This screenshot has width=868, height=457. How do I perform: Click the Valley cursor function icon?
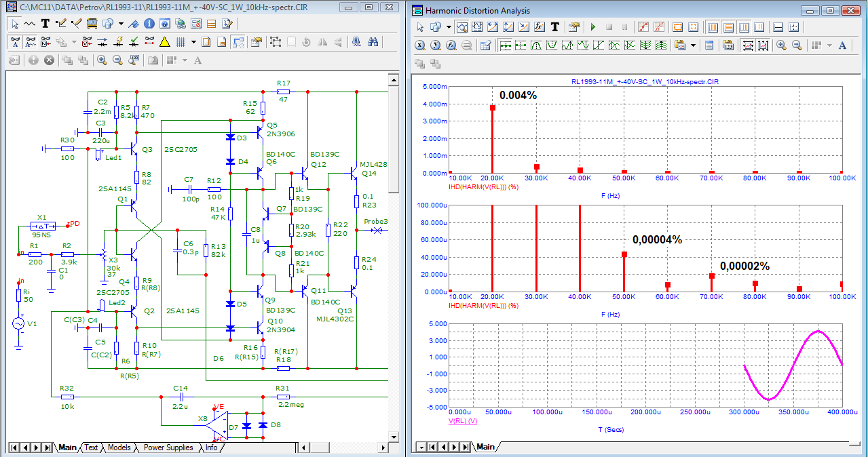[552, 45]
